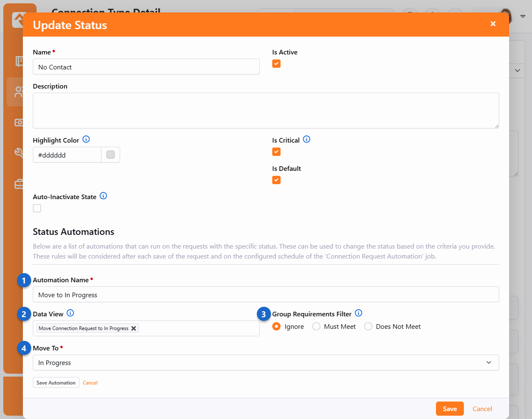Disable the Is Default checkbox
This screenshot has width=532, height=419.
click(276, 180)
